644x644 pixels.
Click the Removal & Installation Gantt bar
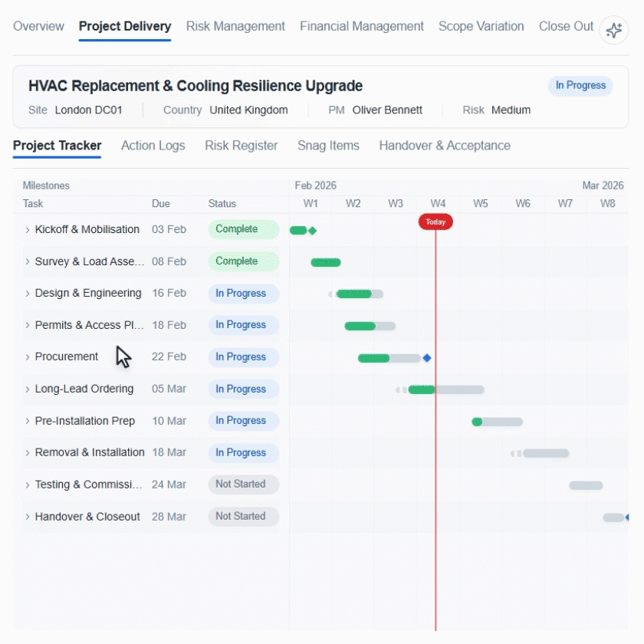[544, 453]
